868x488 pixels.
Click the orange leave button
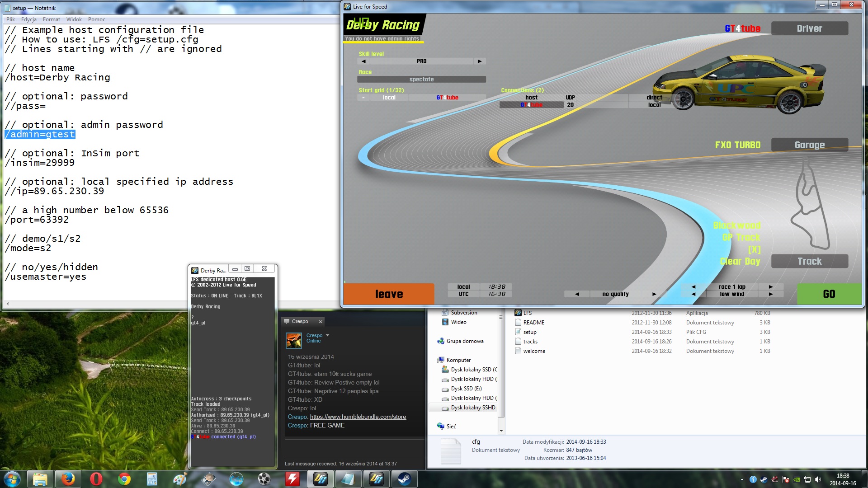(x=389, y=294)
